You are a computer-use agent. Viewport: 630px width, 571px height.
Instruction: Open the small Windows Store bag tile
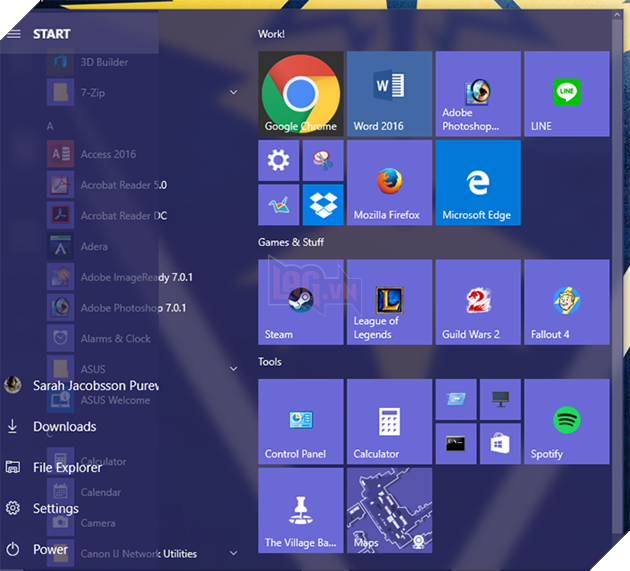pyautogui.click(x=501, y=444)
